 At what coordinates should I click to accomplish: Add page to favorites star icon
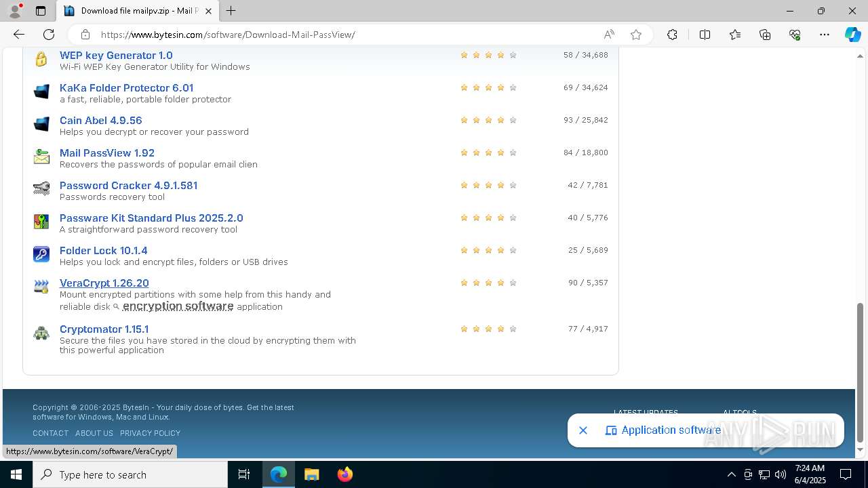click(636, 35)
